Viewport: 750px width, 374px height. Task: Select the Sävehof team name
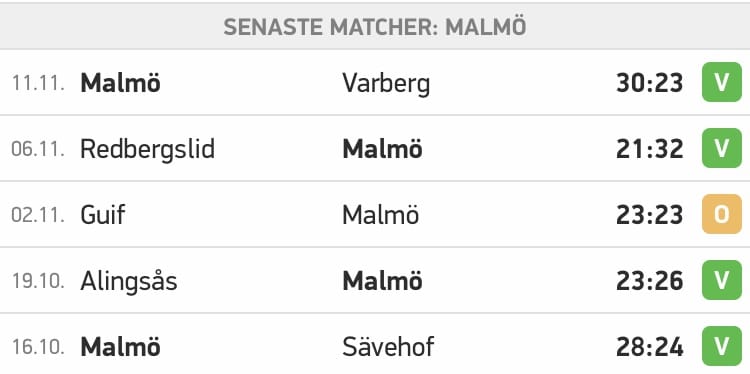388,347
